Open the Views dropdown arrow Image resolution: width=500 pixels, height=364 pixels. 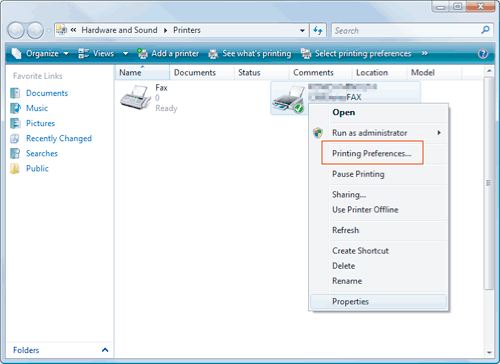point(125,53)
